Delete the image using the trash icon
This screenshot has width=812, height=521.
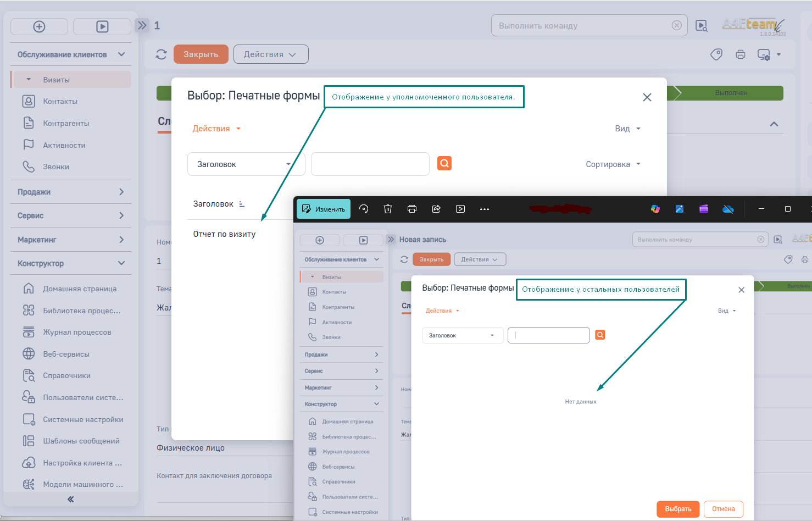coord(388,209)
